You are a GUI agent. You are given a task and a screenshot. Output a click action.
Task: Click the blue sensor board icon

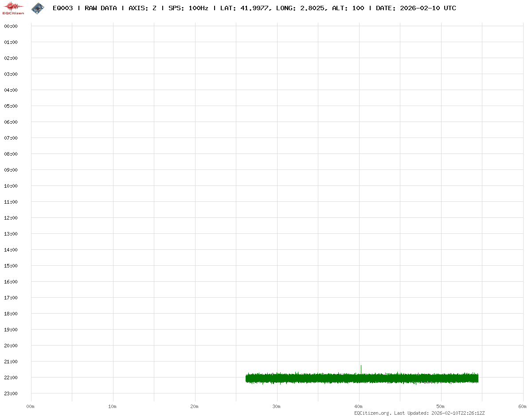(x=38, y=8)
